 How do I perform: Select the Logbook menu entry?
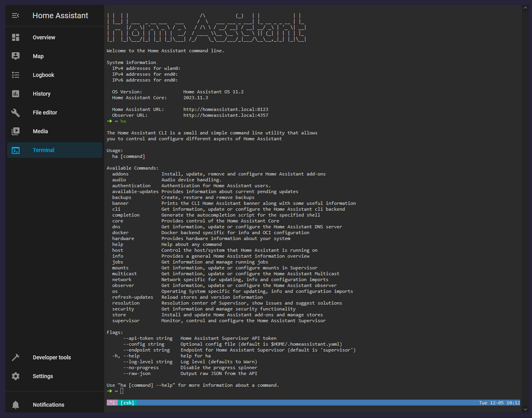(44, 75)
